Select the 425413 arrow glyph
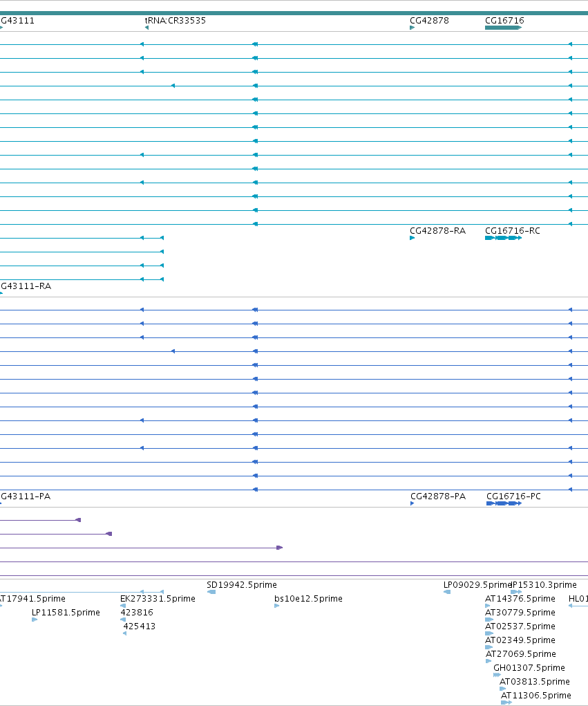588x706 pixels. [124, 633]
